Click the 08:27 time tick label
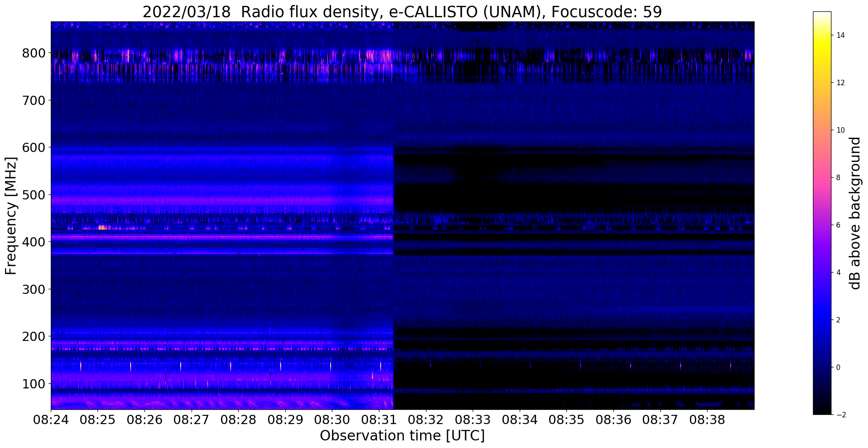The width and height of the screenshot is (868, 448). click(x=192, y=420)
